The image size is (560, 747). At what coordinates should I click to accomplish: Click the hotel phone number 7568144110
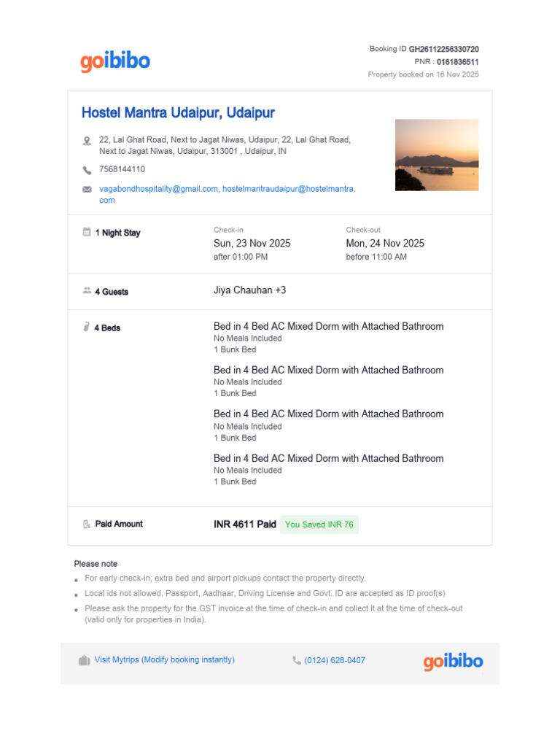122,169
